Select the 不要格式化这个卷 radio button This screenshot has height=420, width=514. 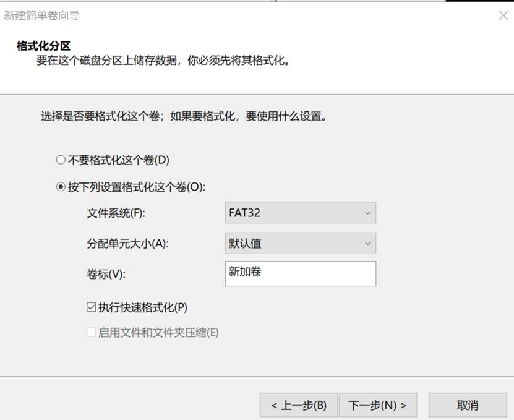point(61,160)
